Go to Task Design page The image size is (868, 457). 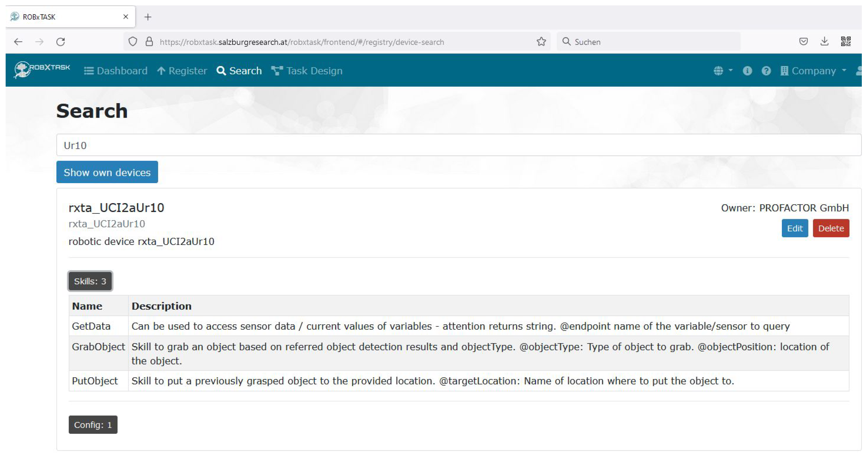tap(307, 71)
